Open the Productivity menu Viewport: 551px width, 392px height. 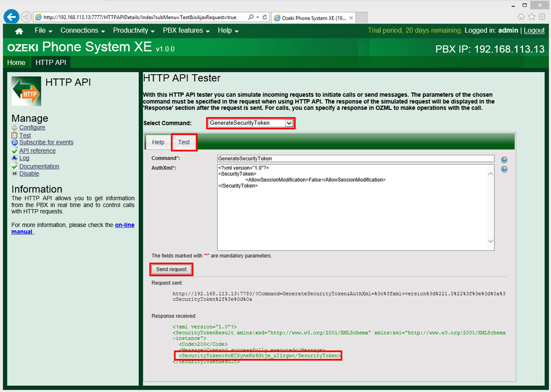133,31
